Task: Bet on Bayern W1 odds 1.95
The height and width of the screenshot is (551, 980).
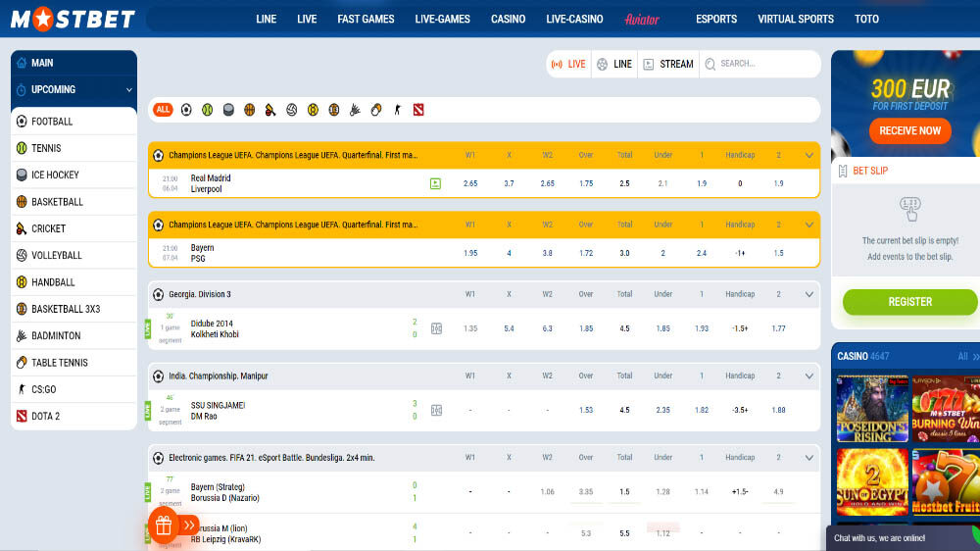Action: point(470,253)
